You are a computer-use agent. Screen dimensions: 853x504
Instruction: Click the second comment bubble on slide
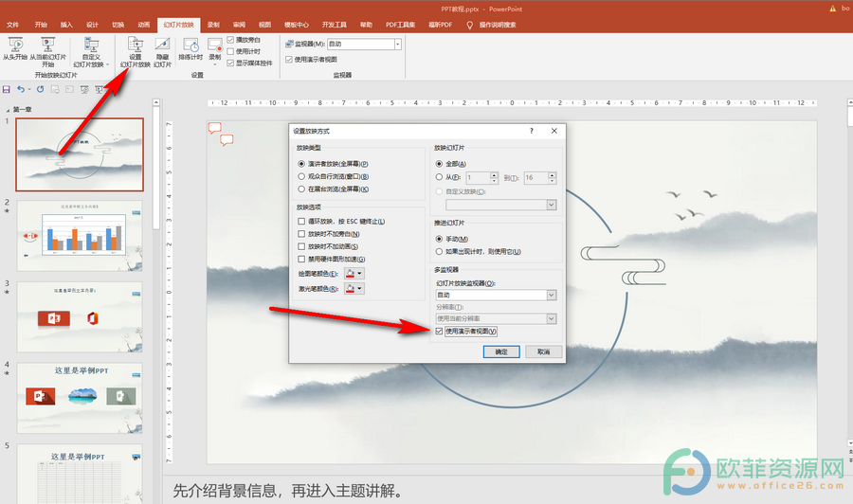click(x=227, y=140)
